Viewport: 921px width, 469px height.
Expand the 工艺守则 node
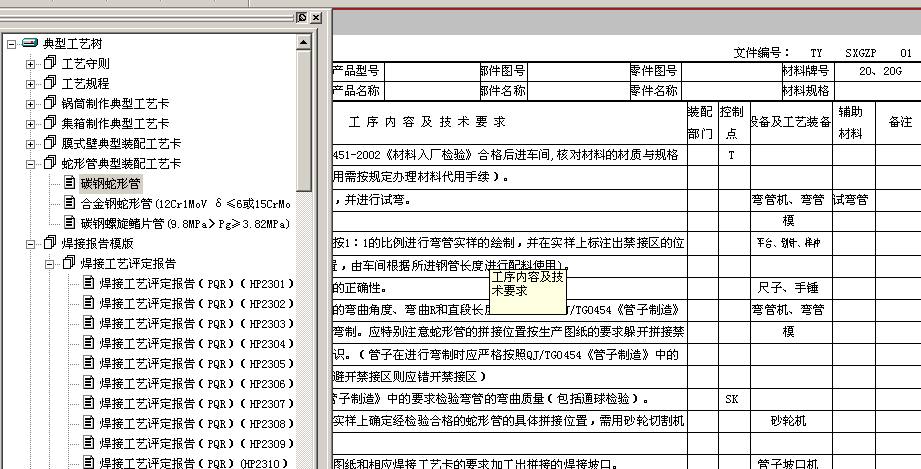point(31,64)
